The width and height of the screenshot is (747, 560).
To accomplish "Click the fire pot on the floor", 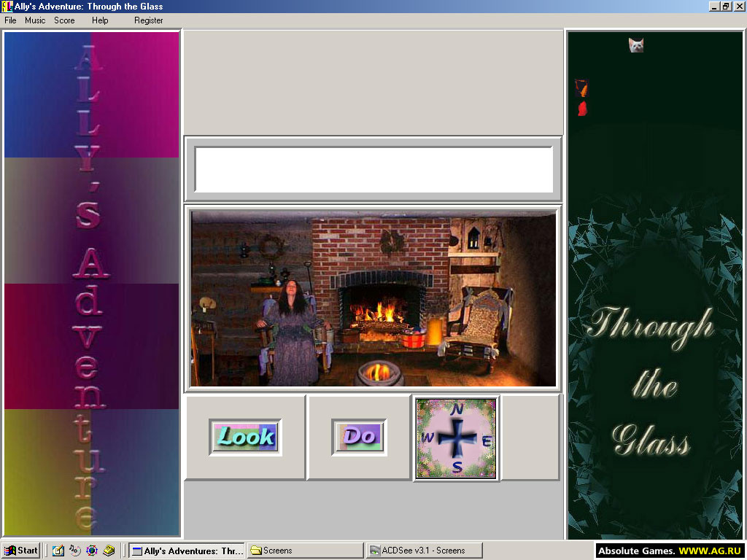I will 379,373.
